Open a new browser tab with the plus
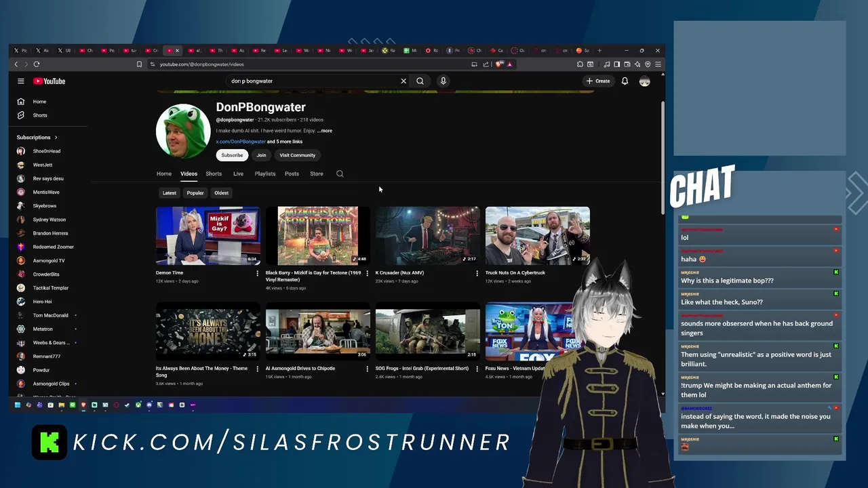Viewport: 868px width, 488px height. point(599,50)
